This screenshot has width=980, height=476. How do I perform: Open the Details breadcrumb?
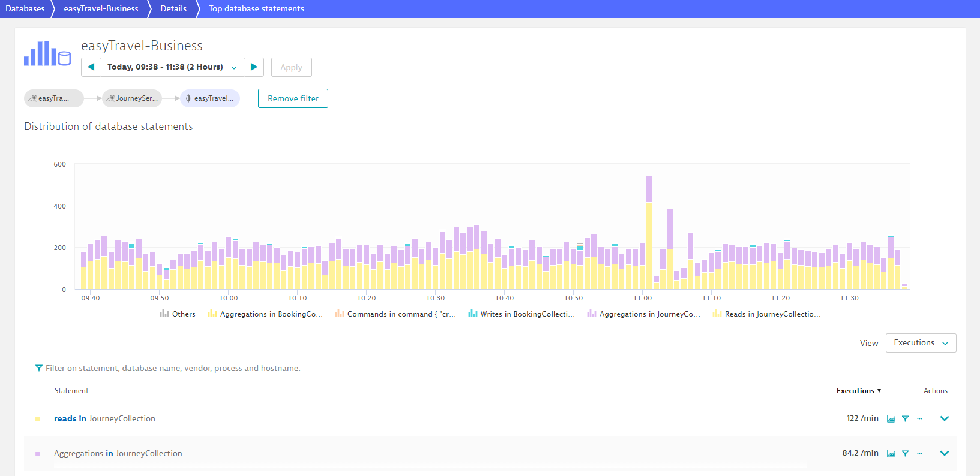pyautogui.click(x=173, y=9)
